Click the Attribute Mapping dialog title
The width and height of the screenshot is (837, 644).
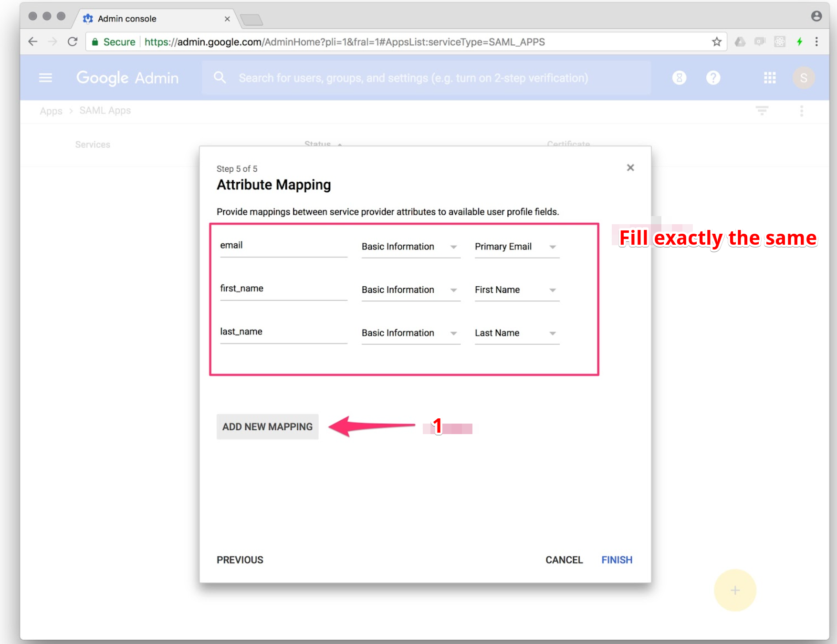coord(274,185)
